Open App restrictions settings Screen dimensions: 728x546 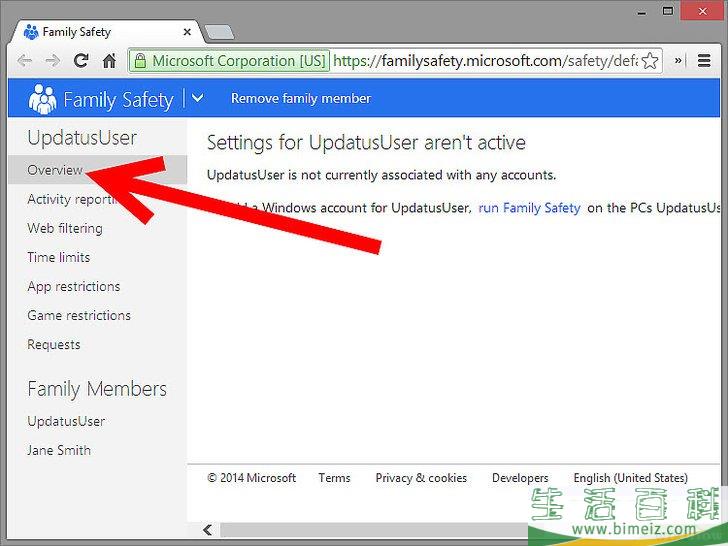(74, 286)
